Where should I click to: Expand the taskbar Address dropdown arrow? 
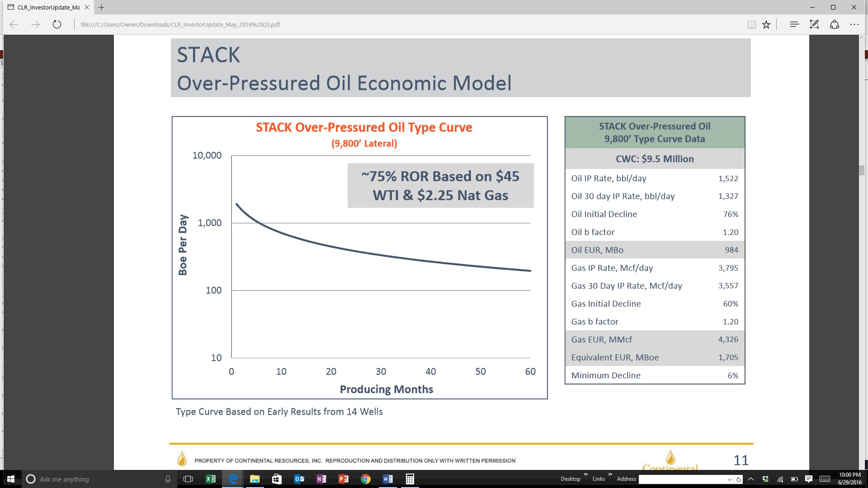pos(729,479)
